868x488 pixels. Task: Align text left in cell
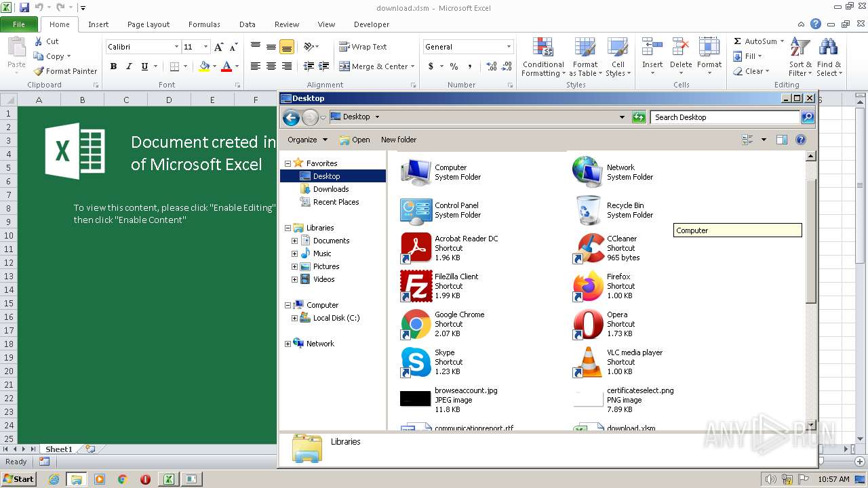(256, 66)
